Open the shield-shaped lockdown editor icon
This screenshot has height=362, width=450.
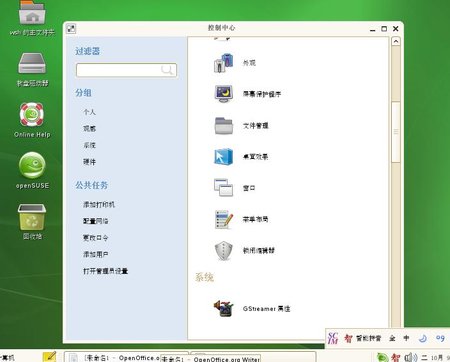(223, 250)
